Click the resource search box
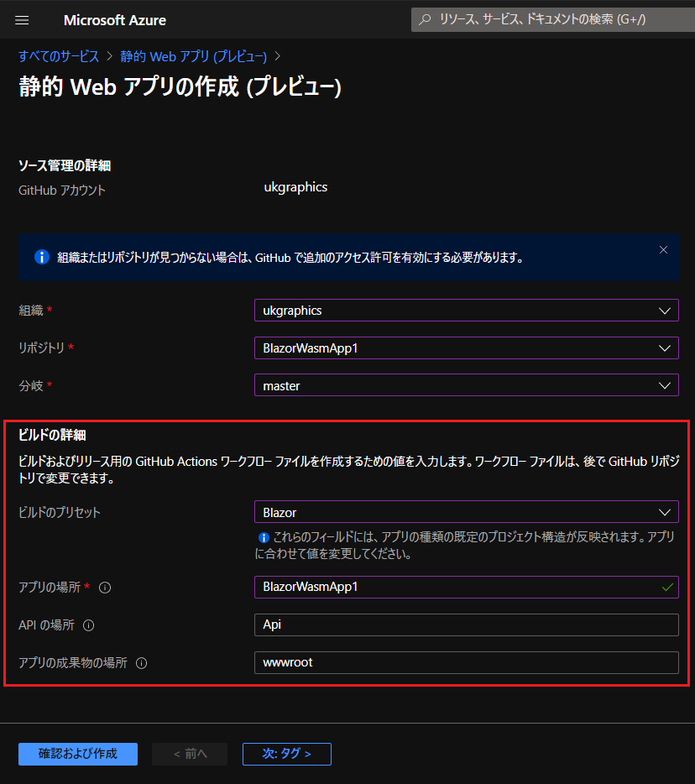Viewport: 695px width, 784px height. coord(553,19)
